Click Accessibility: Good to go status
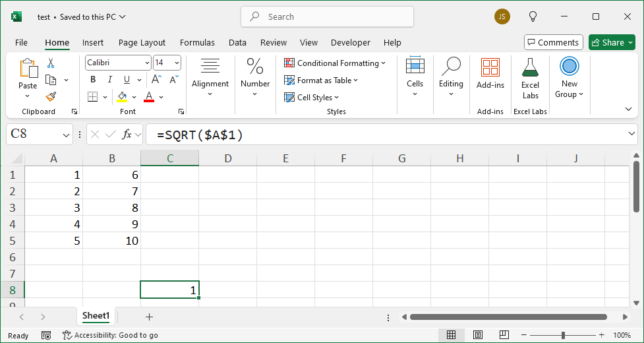This screenshot has width=644, height=343. click(110, 335)
